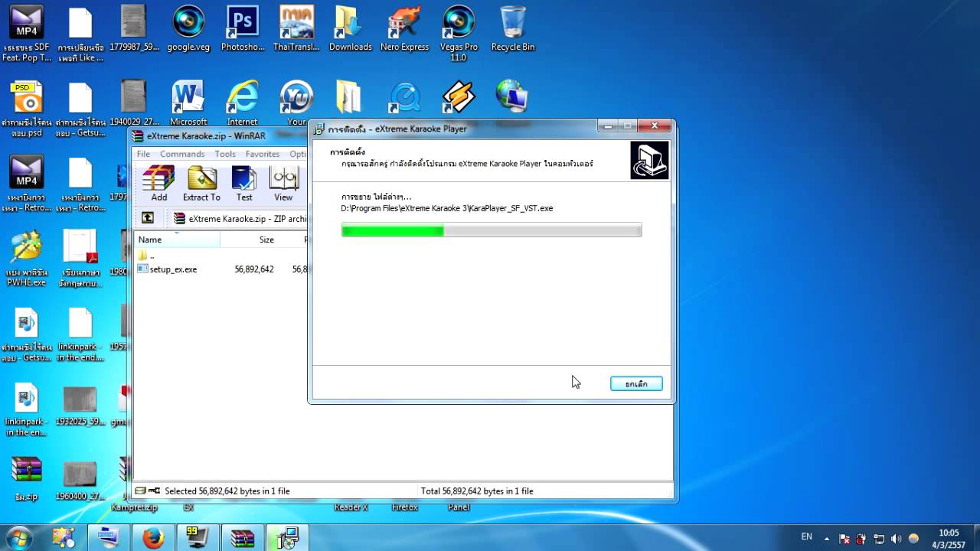Show hidden tray icons arrow
Viewport: 980px width, 551px height.
[x=828, y=538]
